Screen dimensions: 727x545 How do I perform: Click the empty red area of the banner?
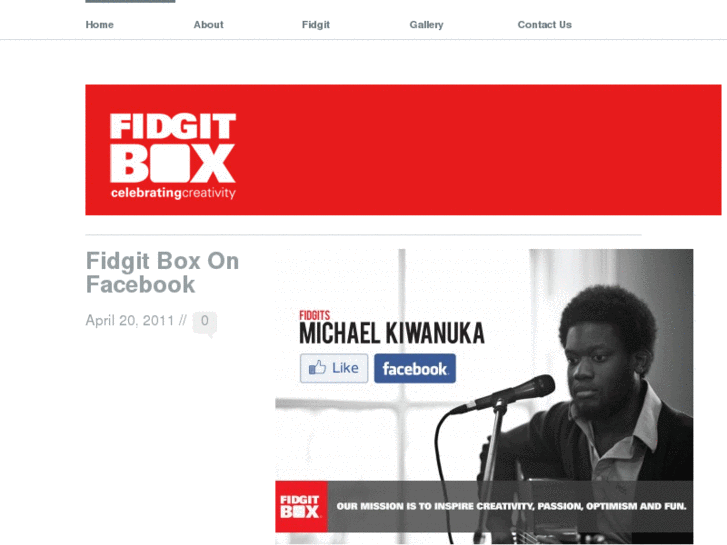click(x=478, y=149)
